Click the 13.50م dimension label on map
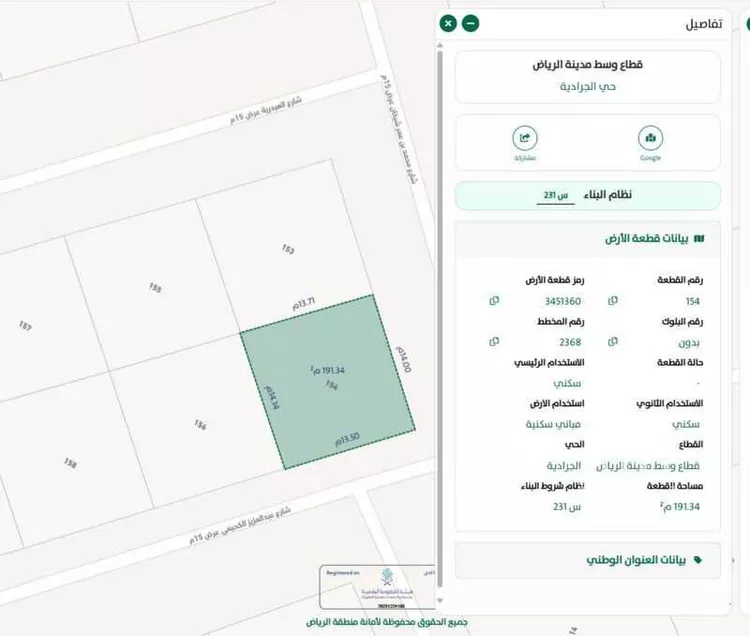Viewport: 750px width, 636px height. 347,439
